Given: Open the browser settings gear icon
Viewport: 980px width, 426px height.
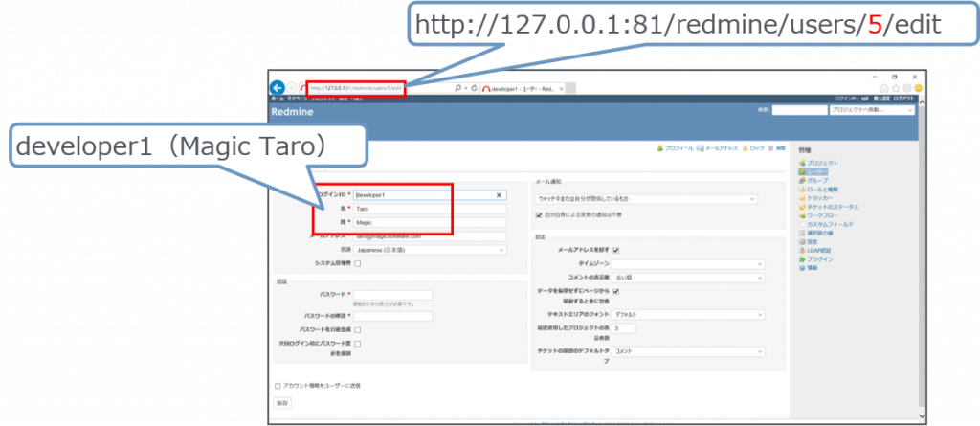Looking at the screenshot, I should (907, 88).
